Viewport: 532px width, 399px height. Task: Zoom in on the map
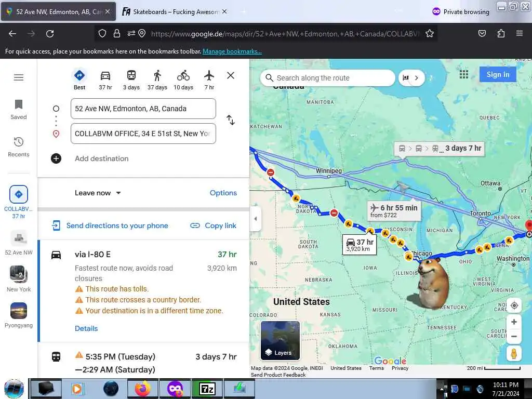click(x=514, y=322)
